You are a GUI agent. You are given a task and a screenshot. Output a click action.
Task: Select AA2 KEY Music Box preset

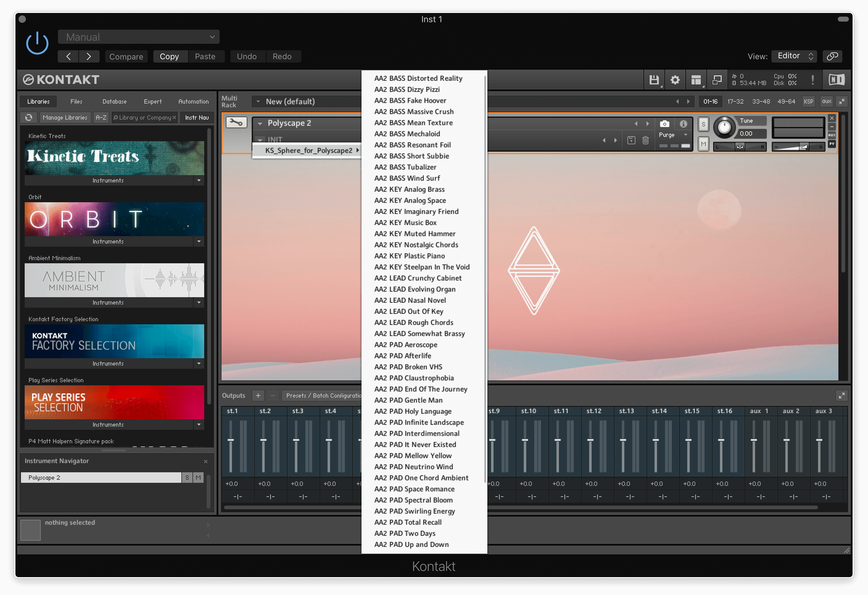point(405,223)
